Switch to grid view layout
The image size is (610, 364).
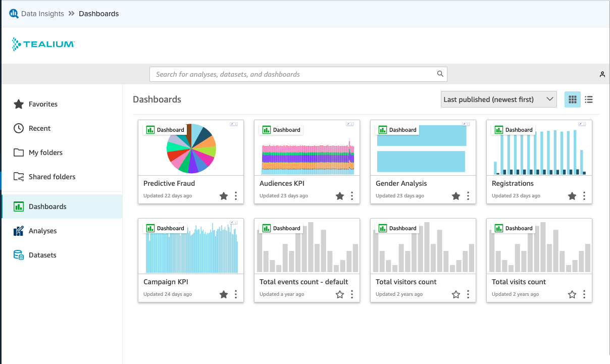(x=572, y=99)
